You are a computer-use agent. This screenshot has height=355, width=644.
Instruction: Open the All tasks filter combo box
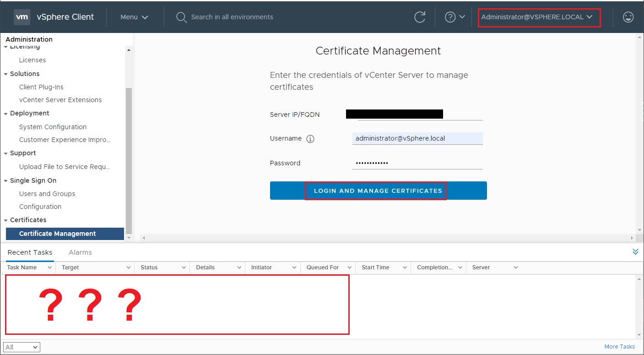[22, 347]
